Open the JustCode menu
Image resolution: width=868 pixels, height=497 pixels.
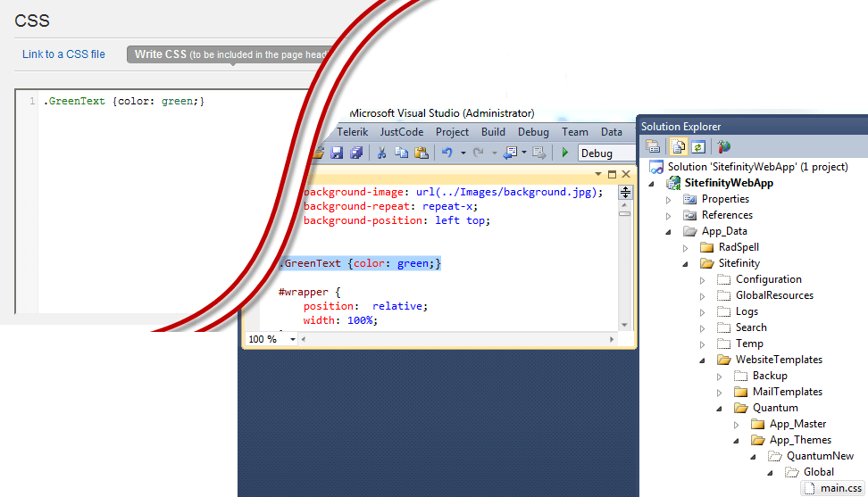tap(401, 132)
